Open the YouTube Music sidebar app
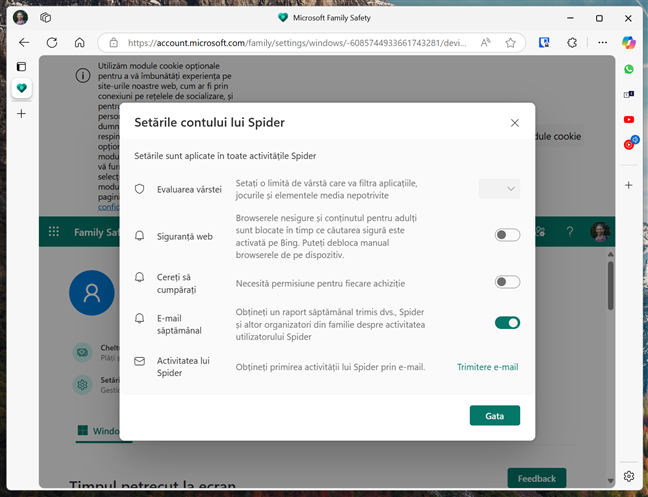Screen dimensions: 648x497 (630, 143)
